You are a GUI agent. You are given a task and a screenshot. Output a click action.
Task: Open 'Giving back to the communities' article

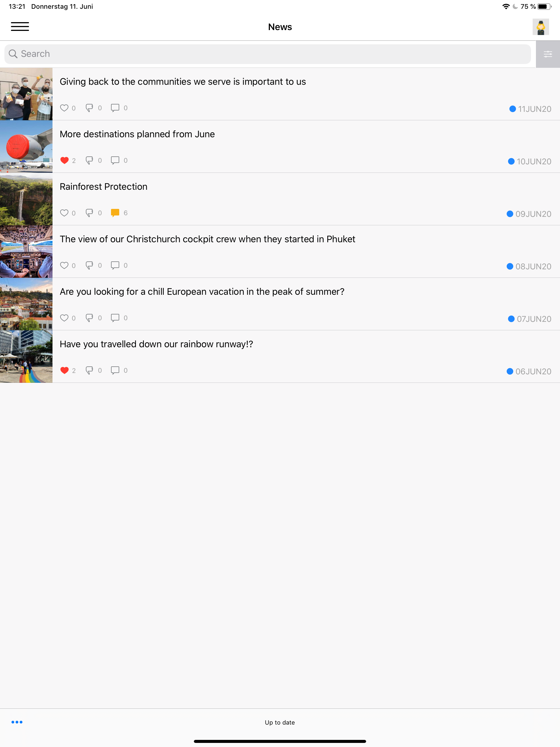tap(183, 82)
